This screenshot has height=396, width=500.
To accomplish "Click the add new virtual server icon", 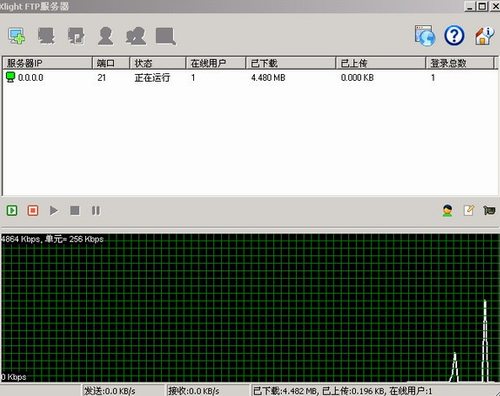I will click(17, 36).
